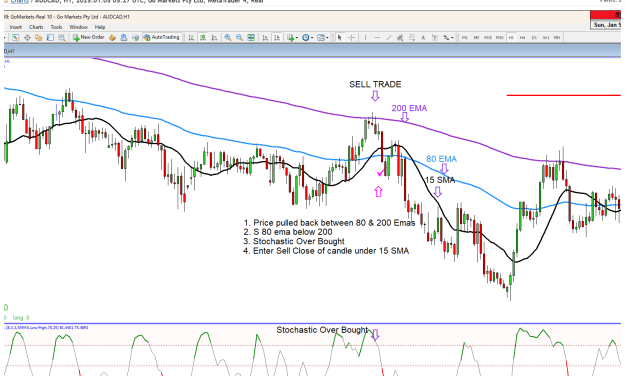Switch timeframe to D1
This screenshot has width=625, height=376.
point(534,37)
